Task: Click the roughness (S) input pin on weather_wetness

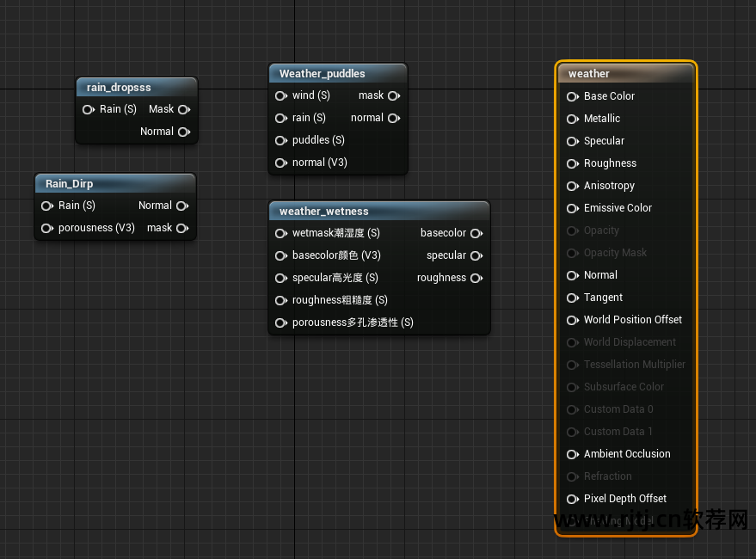Action: pos(280,300)
